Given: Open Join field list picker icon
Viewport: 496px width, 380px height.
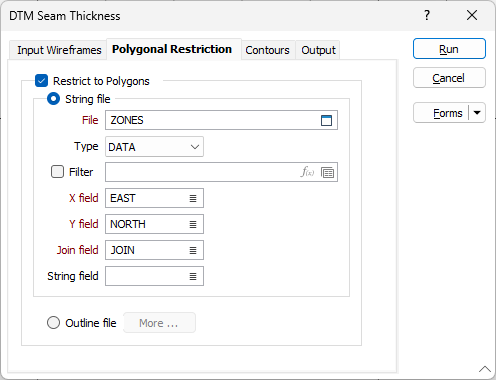Looking at the screenshot, I should click(x=193, y=250).
